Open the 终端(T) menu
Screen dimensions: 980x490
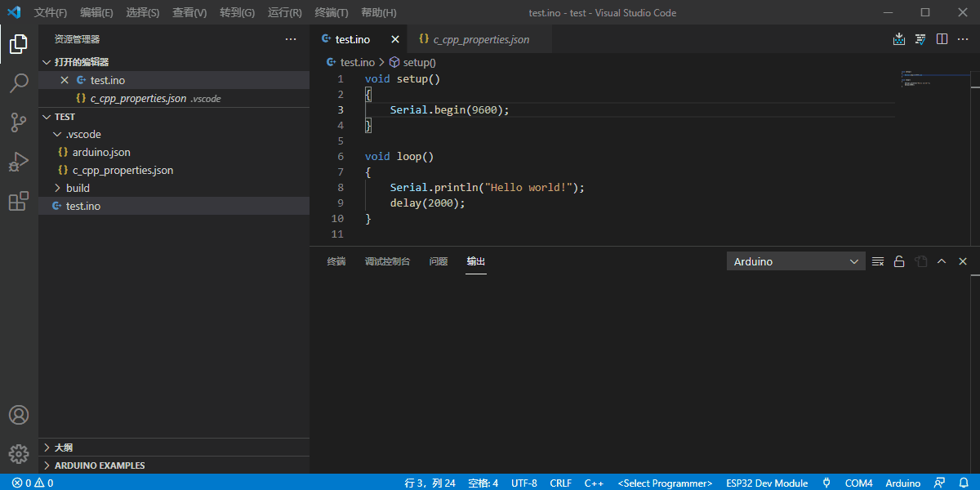point(331,13)
